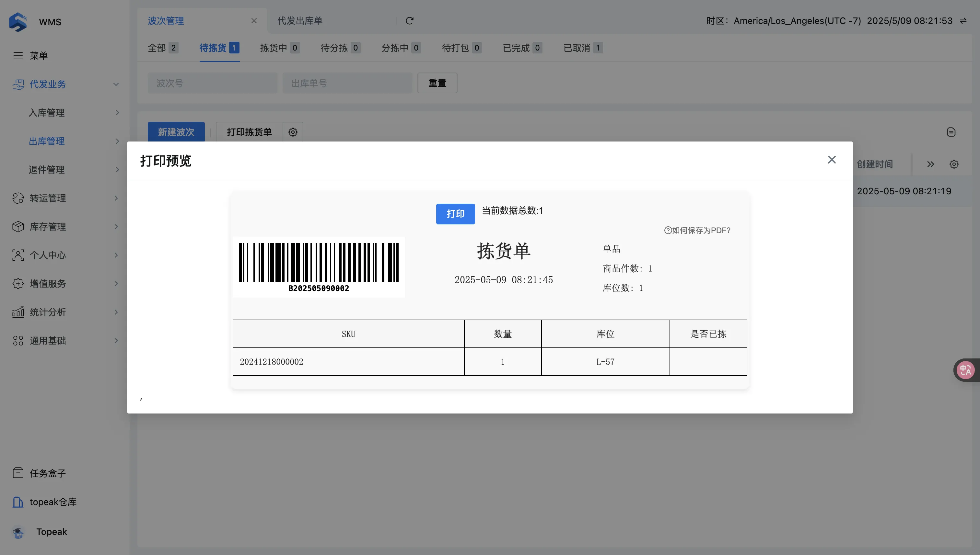The width and height of the screenshot is (980, 555).
Task: Close the 打印预览 dialog
Action: point(832,160)
